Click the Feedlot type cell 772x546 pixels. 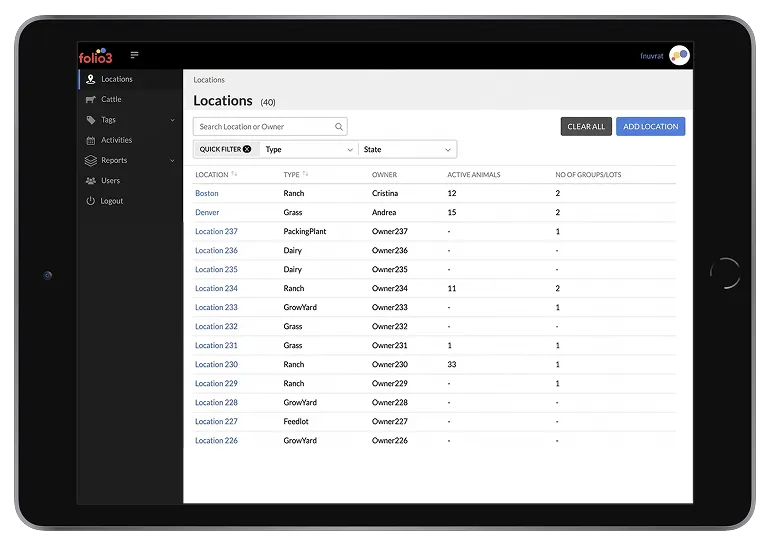click(x=296, y=421)
